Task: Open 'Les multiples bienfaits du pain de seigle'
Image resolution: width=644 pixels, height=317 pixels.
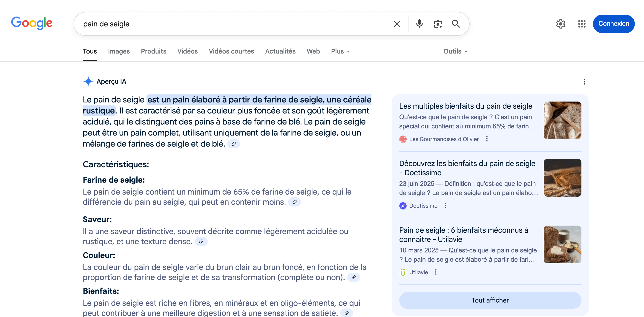Action: tap(466, 106)
